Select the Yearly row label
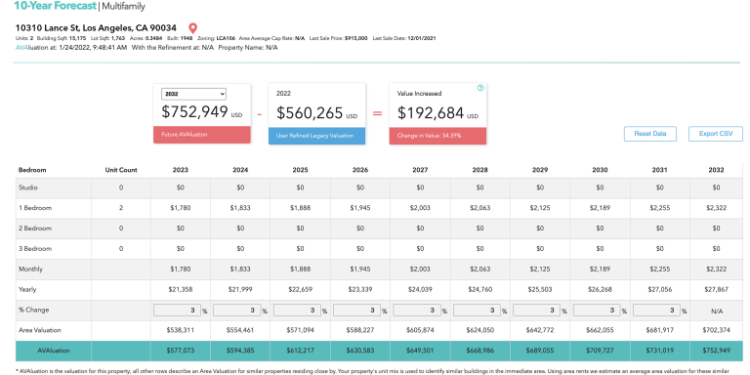Image resolution: width=750 pixels, height=375 pixels. (27, 289)
